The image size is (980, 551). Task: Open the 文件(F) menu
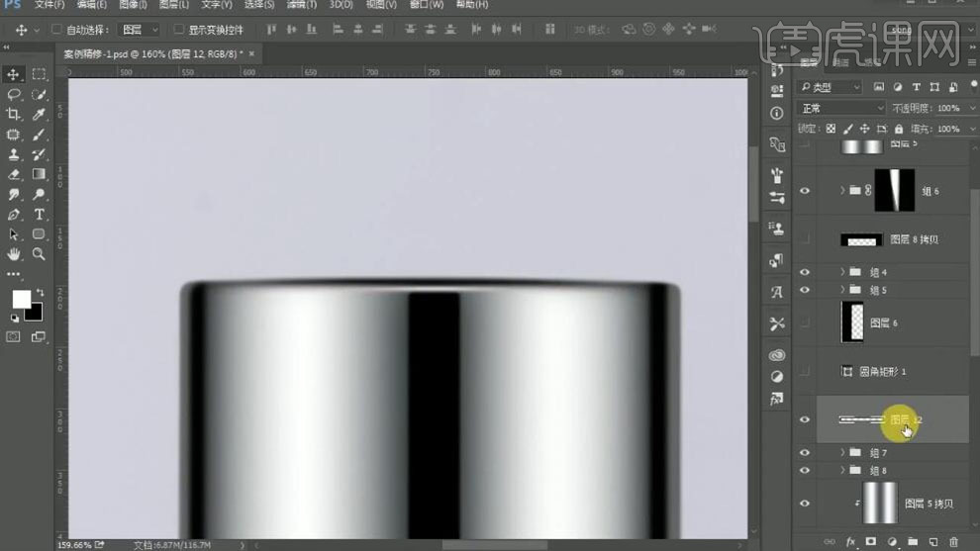click(x=49, y=4)
